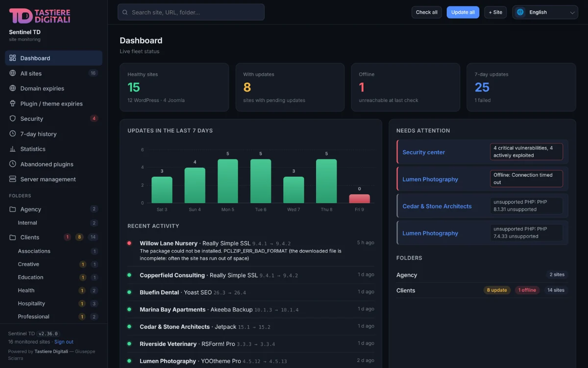
Task: Focus the Search site, URL, folder field
Action: pos(191,12)
